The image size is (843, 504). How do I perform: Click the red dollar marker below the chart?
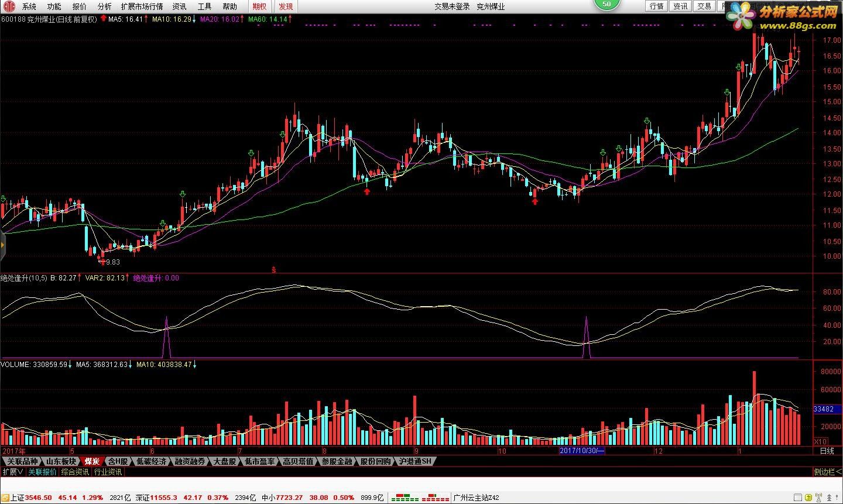coord(273,269)
